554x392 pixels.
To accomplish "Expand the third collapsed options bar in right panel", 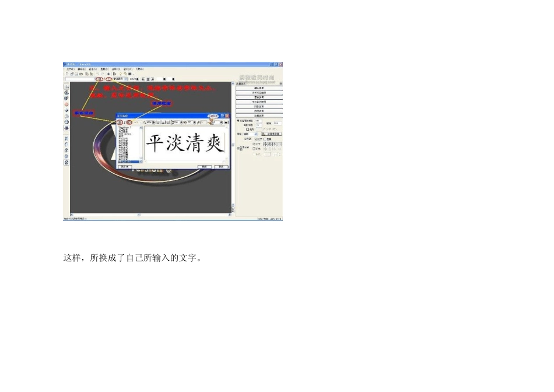I will [x=260, y=97].
